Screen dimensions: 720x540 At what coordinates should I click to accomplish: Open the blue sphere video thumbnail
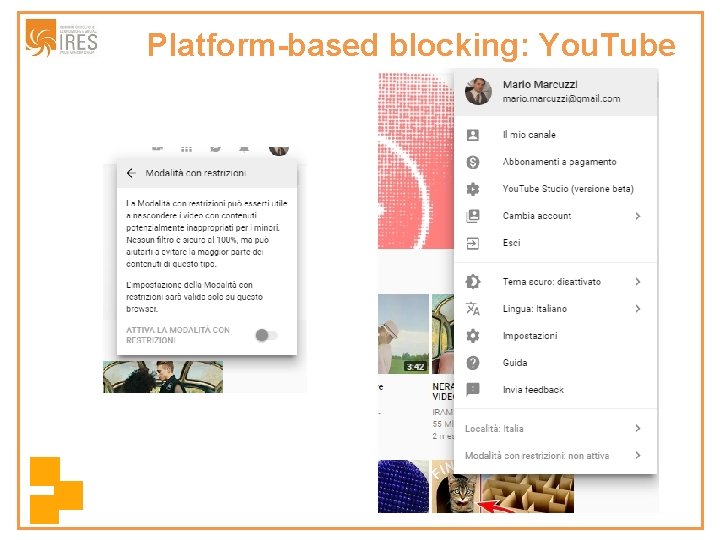pos(403,487)
